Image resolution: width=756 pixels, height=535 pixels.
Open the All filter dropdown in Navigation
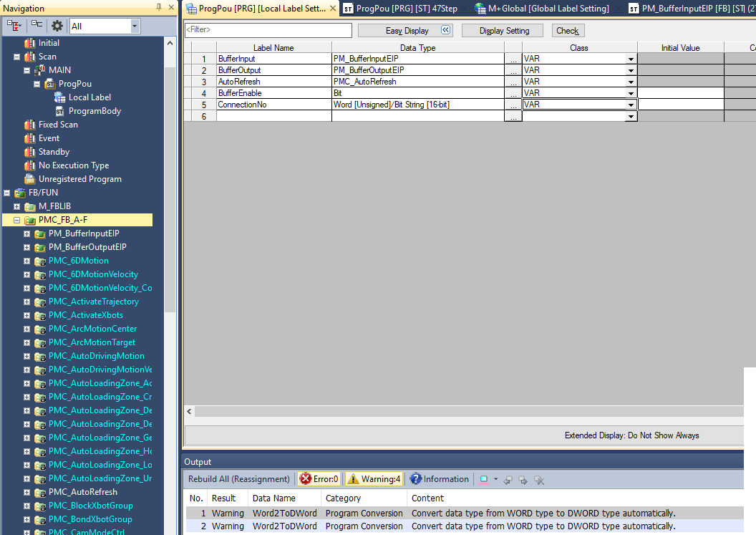[x=135, y=24]
